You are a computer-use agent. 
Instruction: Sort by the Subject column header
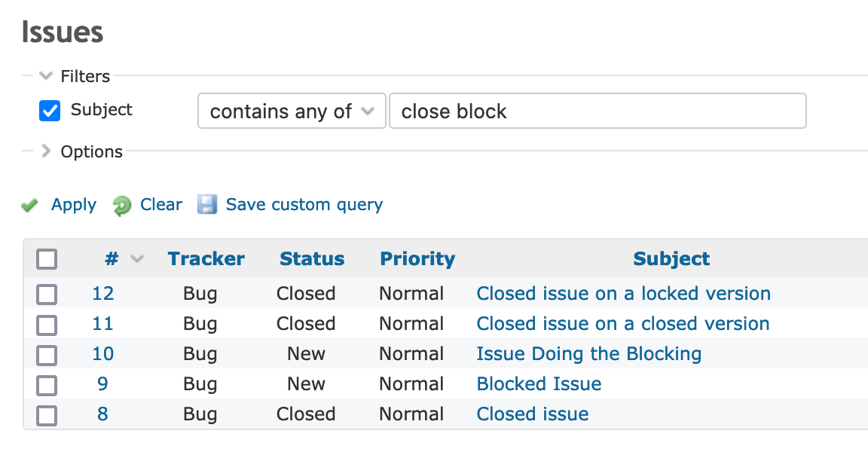tap(671, 258)
